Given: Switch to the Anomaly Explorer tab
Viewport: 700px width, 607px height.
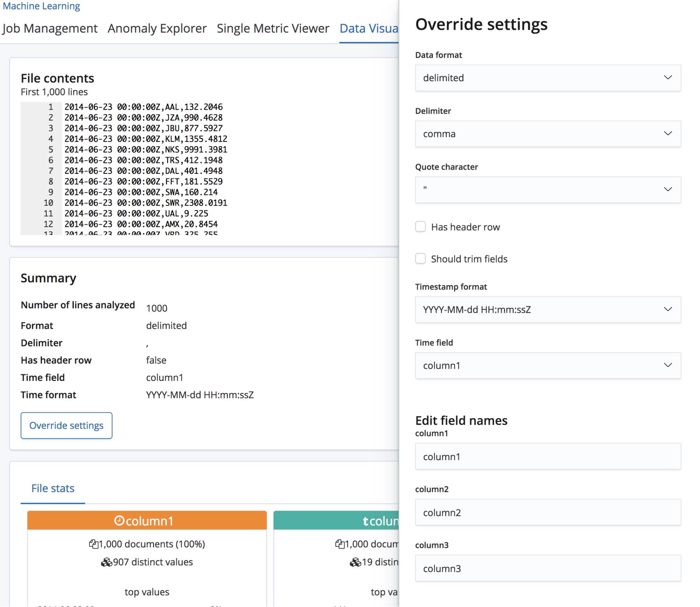Looking at the screenshot, I should tap(157, 28).
